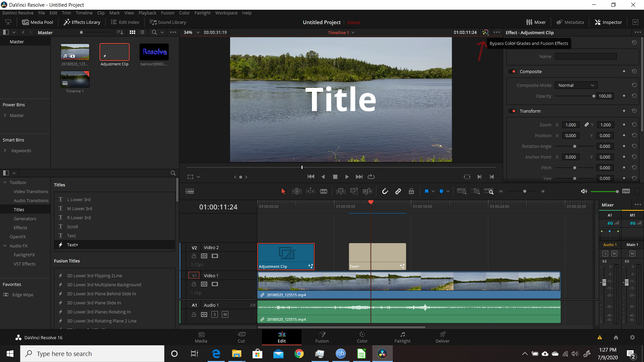Open Google Chrome from the taskbar
Image resolution: width=644 pixels, height=362 pixels.
tap(299, 354)
